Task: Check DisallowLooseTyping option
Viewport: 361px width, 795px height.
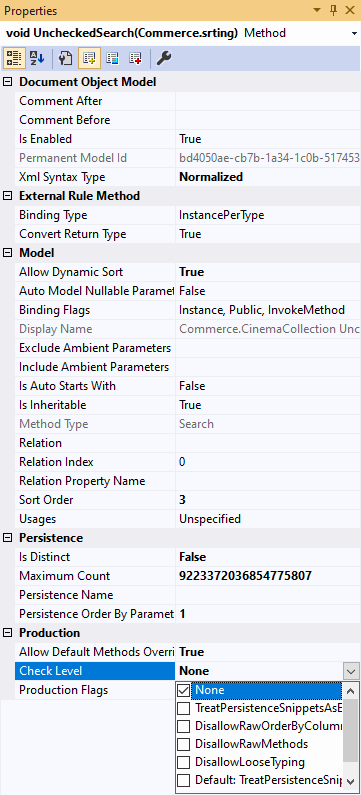Action: [x=184, y=762]
